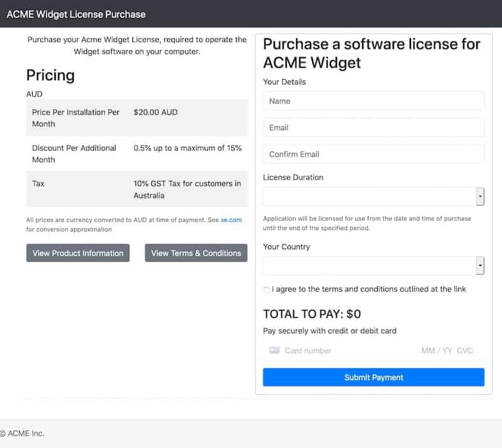Expand the Your Country dropdown arrow
502x448 pixels.
click(480, 265)
